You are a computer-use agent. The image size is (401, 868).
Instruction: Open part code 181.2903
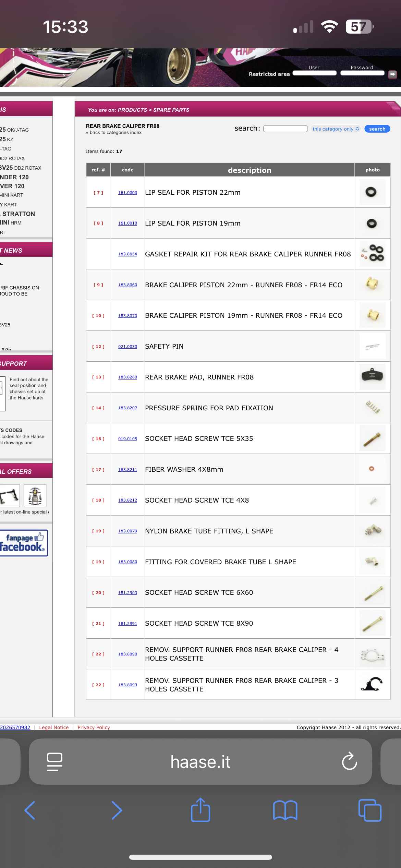(x=127, y=593)
